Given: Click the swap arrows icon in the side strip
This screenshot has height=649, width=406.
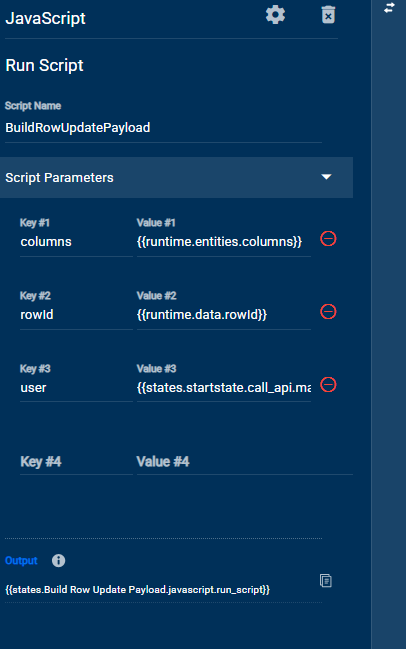Looking at the screenshot, I should [389, 7].
